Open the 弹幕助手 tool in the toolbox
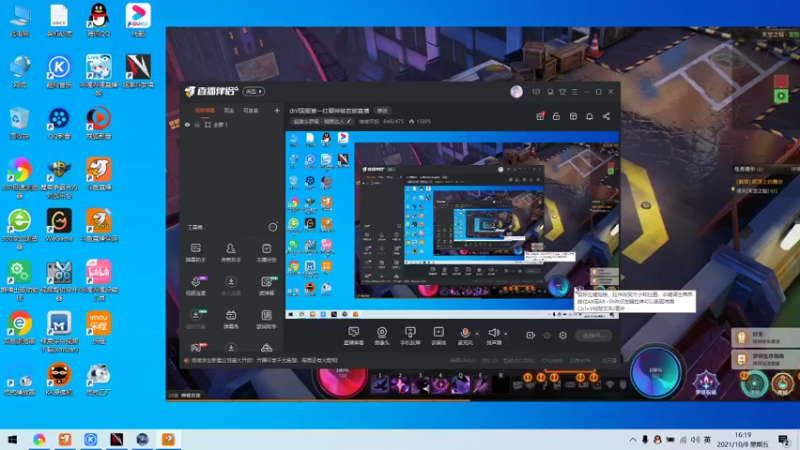 click(x=195, y=252)
